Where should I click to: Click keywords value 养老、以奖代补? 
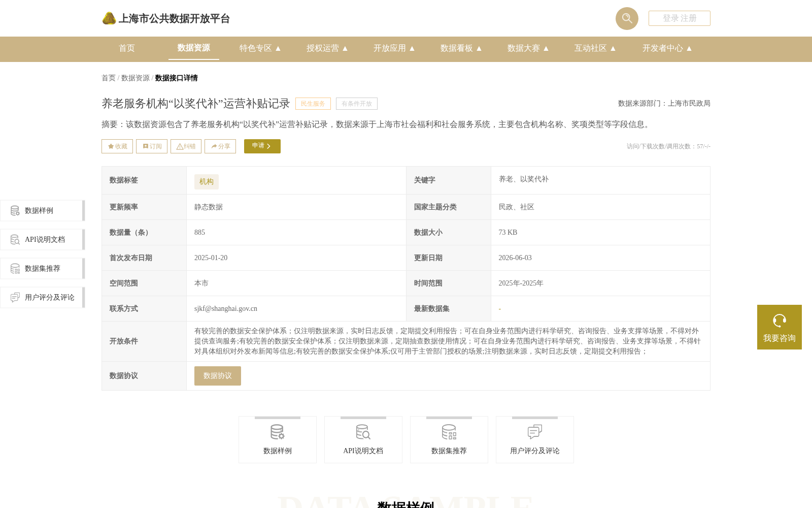(x=524, y=179)
